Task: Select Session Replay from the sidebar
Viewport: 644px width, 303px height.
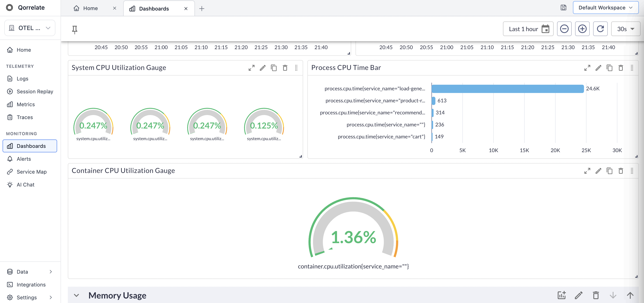Action: click(35, 91)
